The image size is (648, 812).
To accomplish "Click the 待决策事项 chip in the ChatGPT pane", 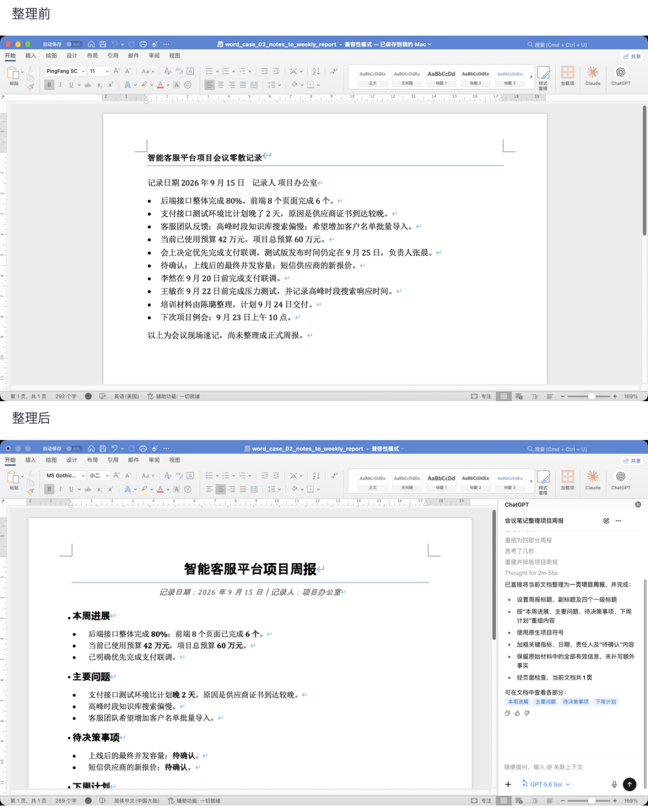I will point(575,702).
